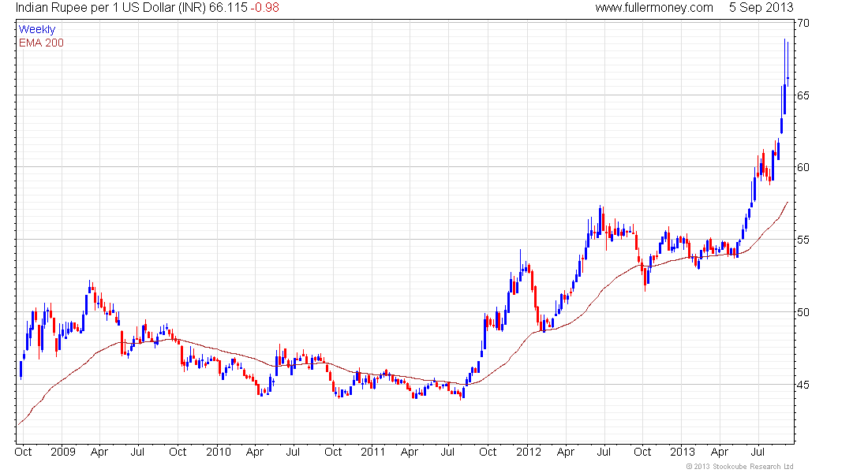The image size is (868, 473).
Task: Click the x-axis year label 2011
Action: pyautogui.click(x=372, y=452)
